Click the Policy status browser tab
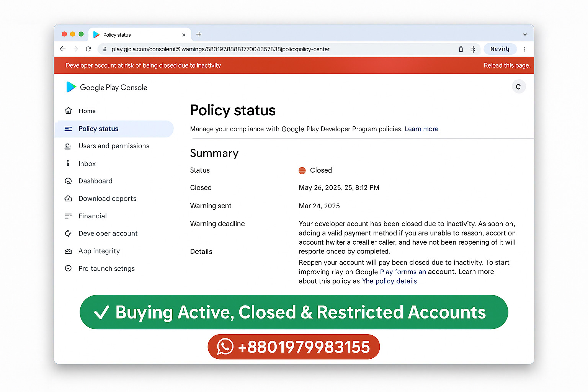The width and height of the screenshot is (588, 392). 140,35
